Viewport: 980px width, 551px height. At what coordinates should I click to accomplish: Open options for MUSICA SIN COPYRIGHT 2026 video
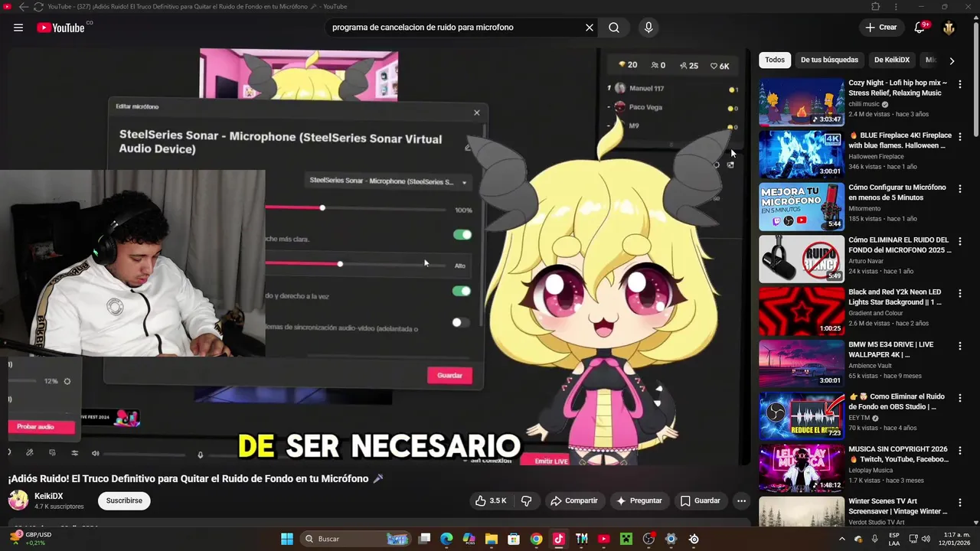click(x=960, y=449)
